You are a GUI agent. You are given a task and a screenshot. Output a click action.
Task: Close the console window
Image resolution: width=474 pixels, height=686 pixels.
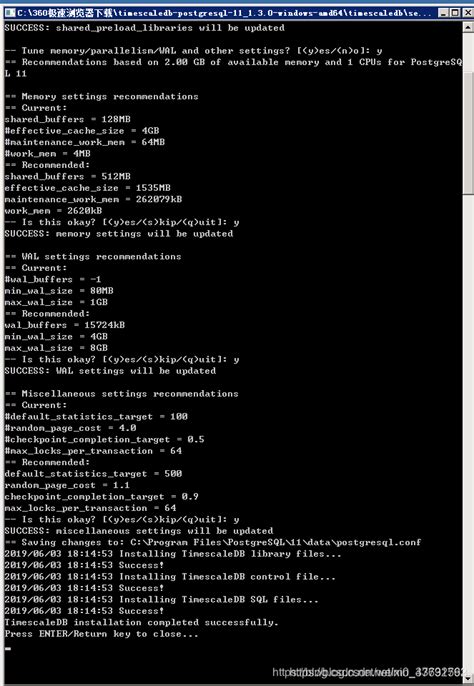pyautogui.click(x=468, y=13)
